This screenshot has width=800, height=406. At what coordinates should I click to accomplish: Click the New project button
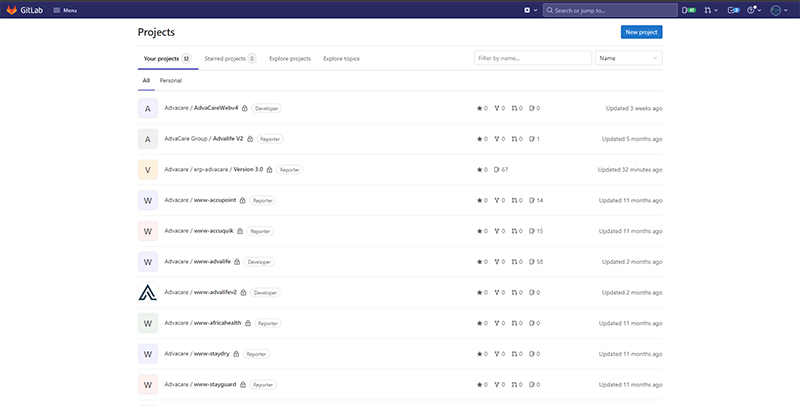coord(641,32)
